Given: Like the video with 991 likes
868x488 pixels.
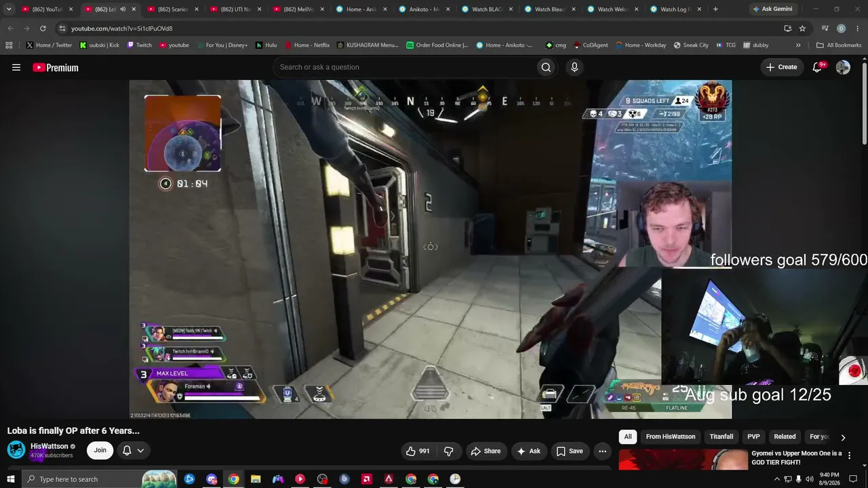Looking at the screenshot, I should [418, 451].
